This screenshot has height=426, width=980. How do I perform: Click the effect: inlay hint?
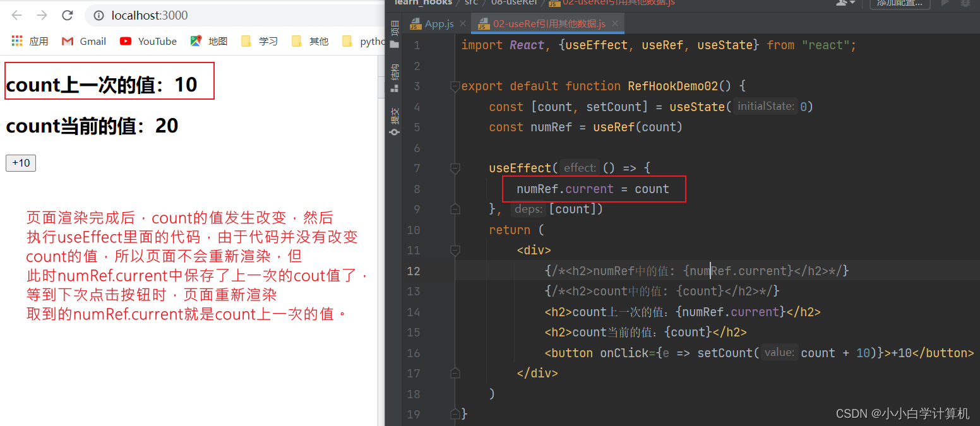tap(580, 168)
